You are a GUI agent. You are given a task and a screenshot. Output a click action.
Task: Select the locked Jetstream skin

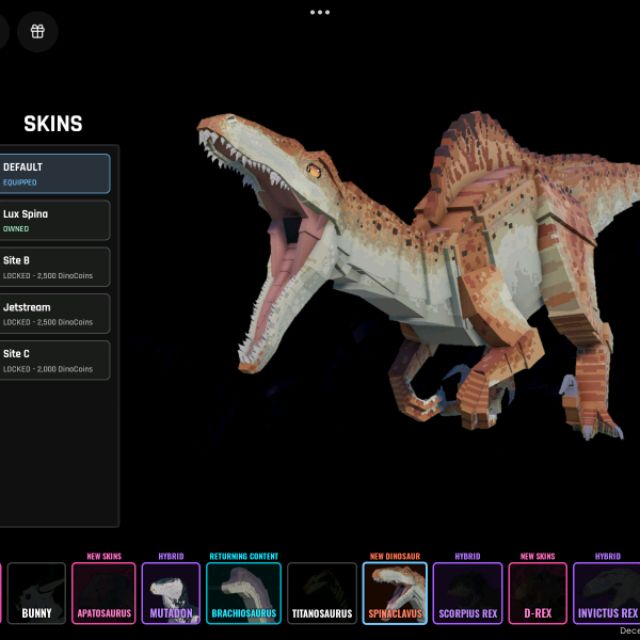click(x=55, y=314)
